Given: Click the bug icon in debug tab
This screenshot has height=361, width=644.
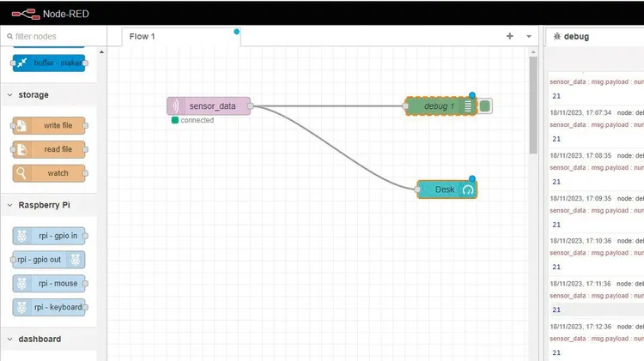Looking at the screenshot, I should point(557,37).
